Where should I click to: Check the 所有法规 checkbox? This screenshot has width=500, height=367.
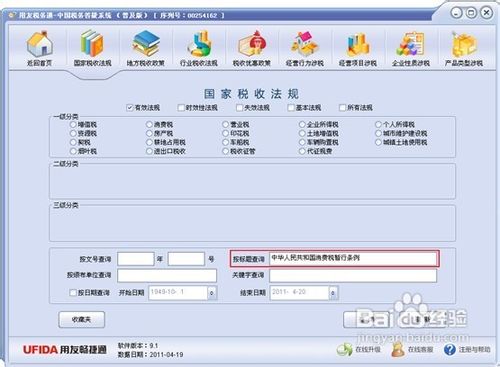tap(342, 108)
